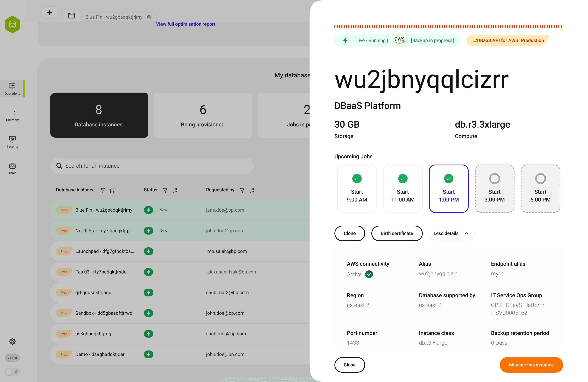The height and width of the screenshot is (382, 588).
Task: Sort the Requested by column
Action: [251, 190]
